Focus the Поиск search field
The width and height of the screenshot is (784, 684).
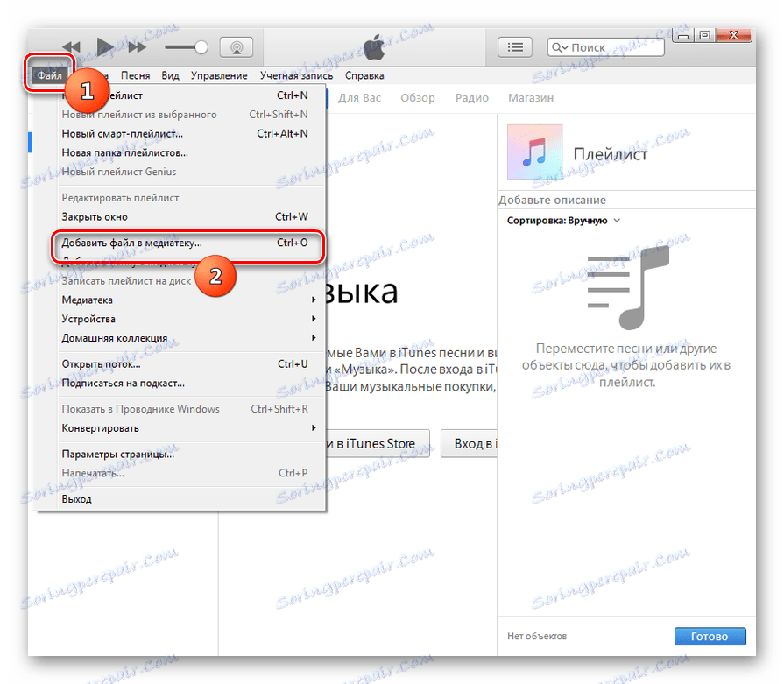606,47
